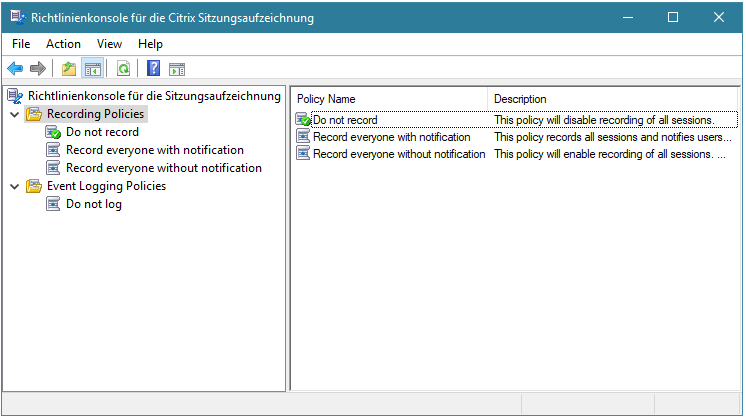
Task: Toggle the Show/Hide Action Pane button
Action: point(177,69)
